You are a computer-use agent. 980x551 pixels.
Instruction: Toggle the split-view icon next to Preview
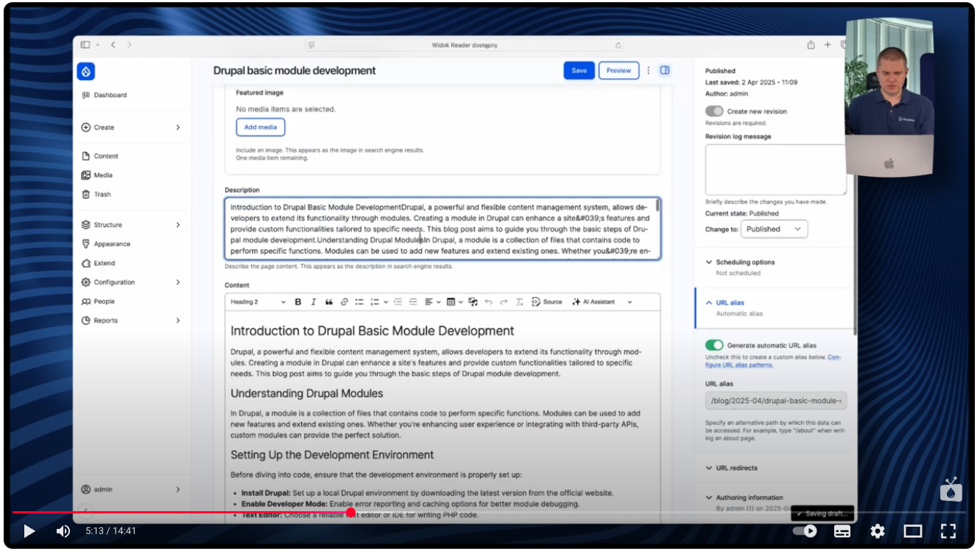point(665,70)
